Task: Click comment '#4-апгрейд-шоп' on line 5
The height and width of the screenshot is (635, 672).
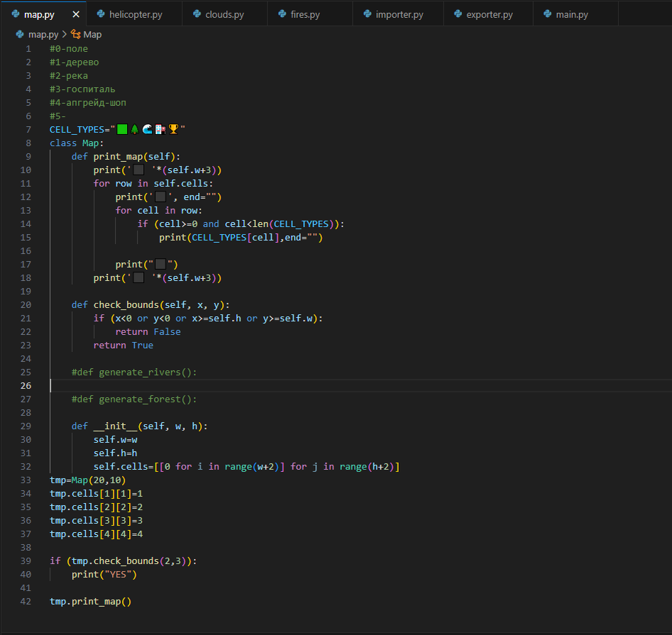Action: coord(88,102)
